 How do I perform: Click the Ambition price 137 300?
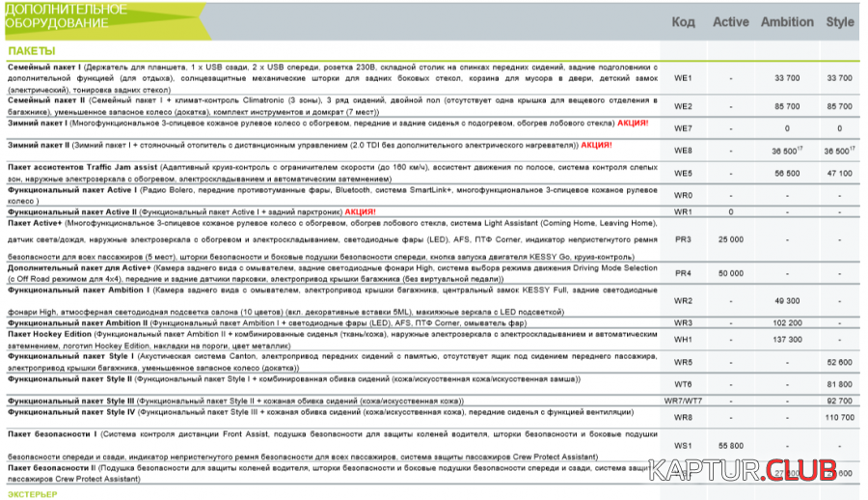coord(787,339)
